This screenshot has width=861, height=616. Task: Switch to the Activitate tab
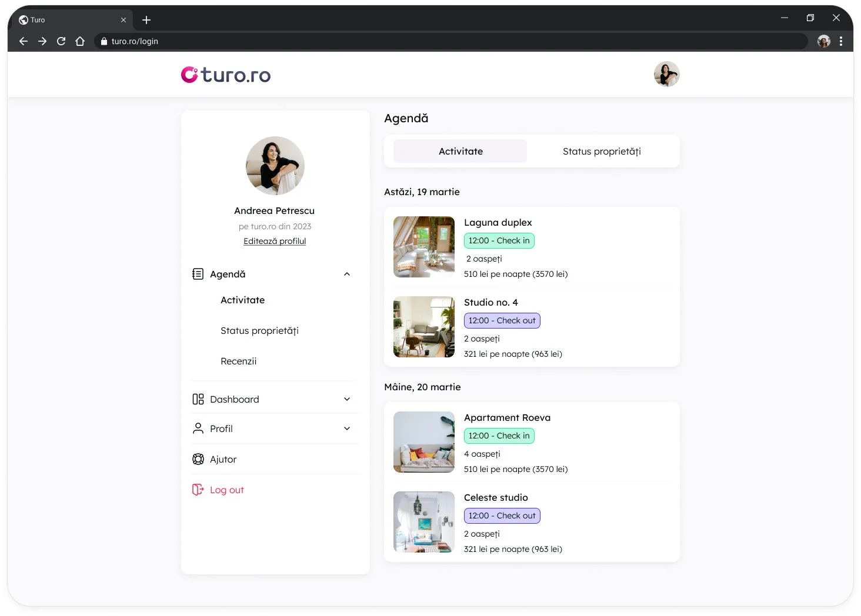pos(460,151)
